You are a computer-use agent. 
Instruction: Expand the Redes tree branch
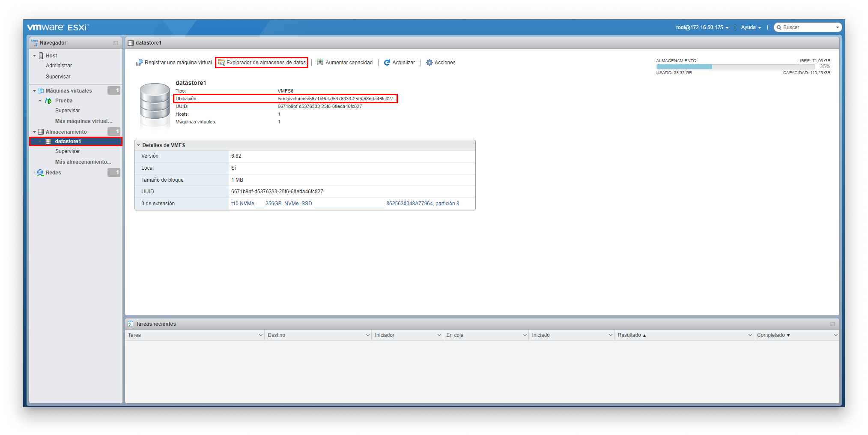point(35,172)
